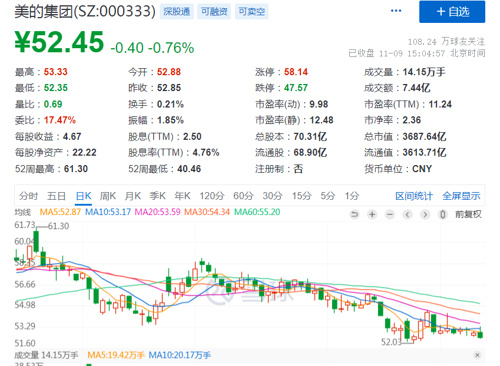Shift the chart right with the right chevron
Image resolution: width=500 pixels, height=366 pixels.
(425, 214)
